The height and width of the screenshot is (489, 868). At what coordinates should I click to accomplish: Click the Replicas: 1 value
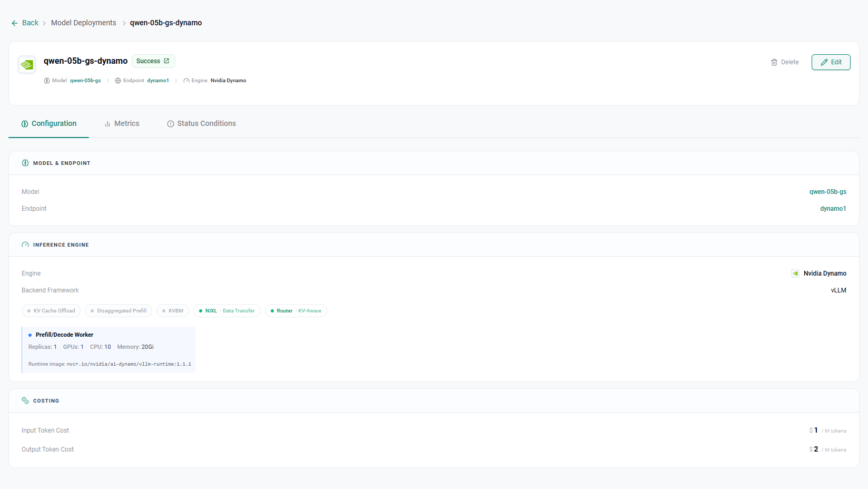point(43,347)
